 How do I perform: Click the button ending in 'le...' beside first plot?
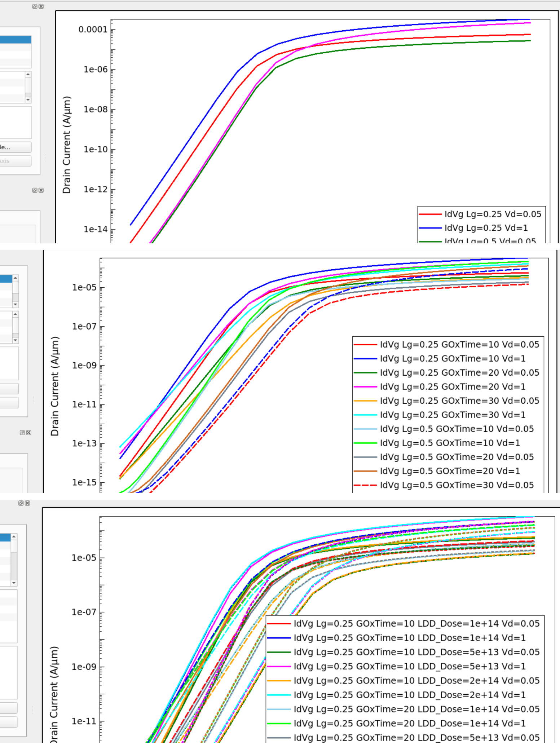(16, 147)
